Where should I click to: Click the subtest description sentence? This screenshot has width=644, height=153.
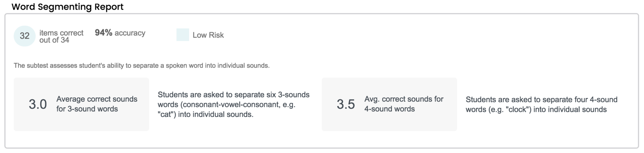tap(142, 66)
